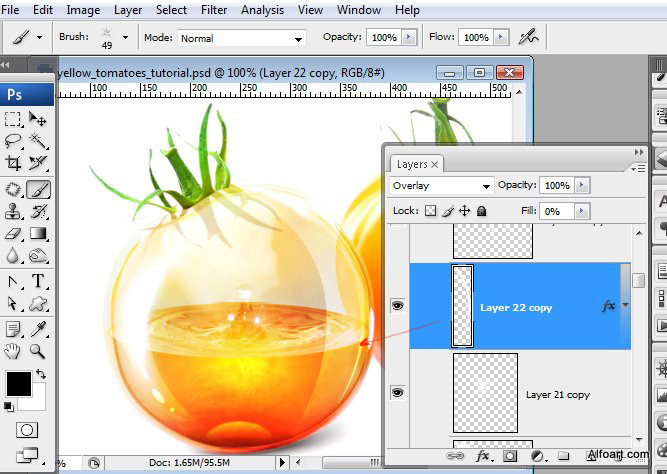Enable lock transparent pixels in Layers panel
The height and width of the screenshot is (474, 667).
(430, 211)
